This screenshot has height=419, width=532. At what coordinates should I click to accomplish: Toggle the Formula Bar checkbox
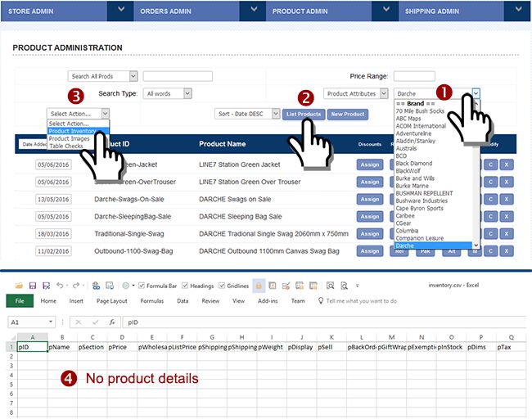(141, 286)
